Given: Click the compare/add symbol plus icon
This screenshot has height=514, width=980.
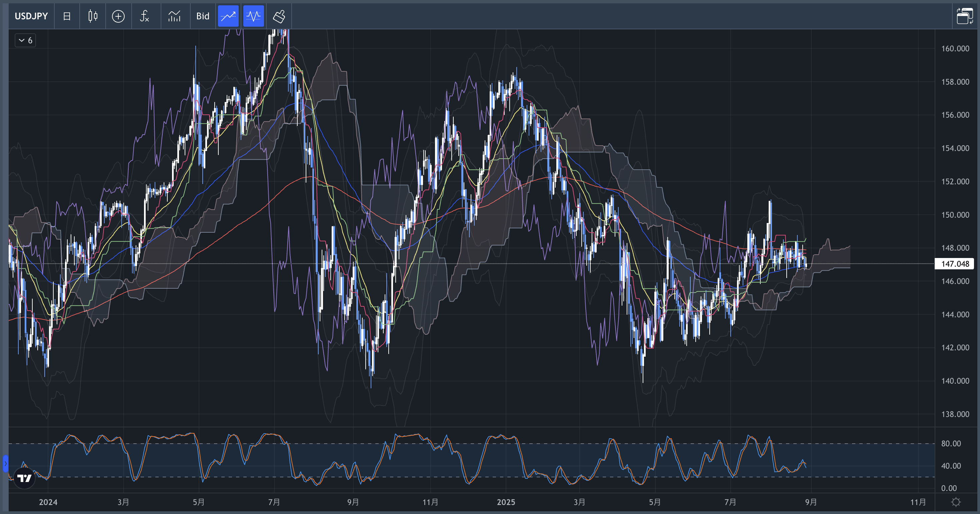Looking at the screenshot, I should (x=118, y=16).
